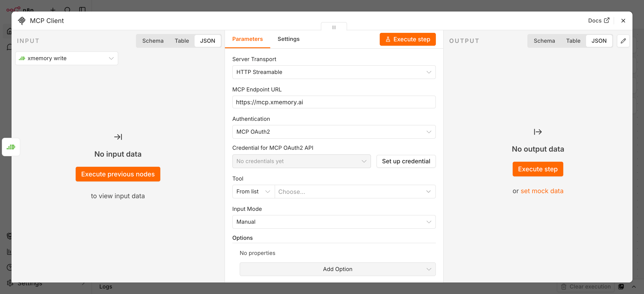
Task: Switch output view to JSON
Action: click(x=599, y=41)
